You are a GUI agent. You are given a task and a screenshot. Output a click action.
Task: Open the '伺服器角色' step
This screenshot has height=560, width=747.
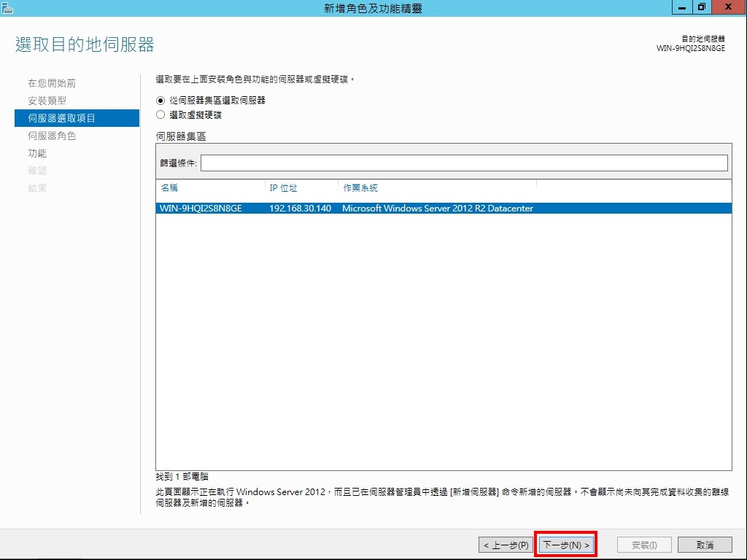pos(52,136)
